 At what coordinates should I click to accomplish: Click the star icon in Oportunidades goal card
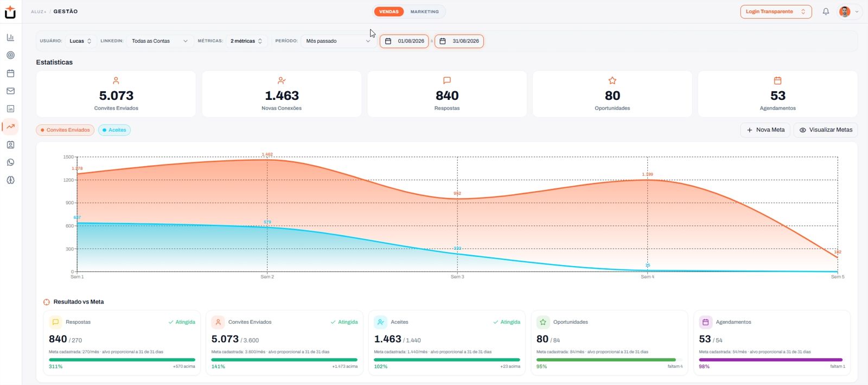click(543, 322)
